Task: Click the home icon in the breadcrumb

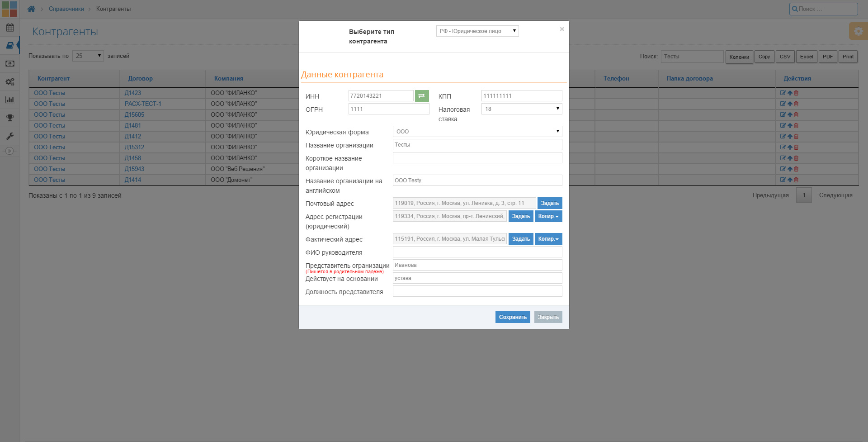Action: tap(31, 9)
